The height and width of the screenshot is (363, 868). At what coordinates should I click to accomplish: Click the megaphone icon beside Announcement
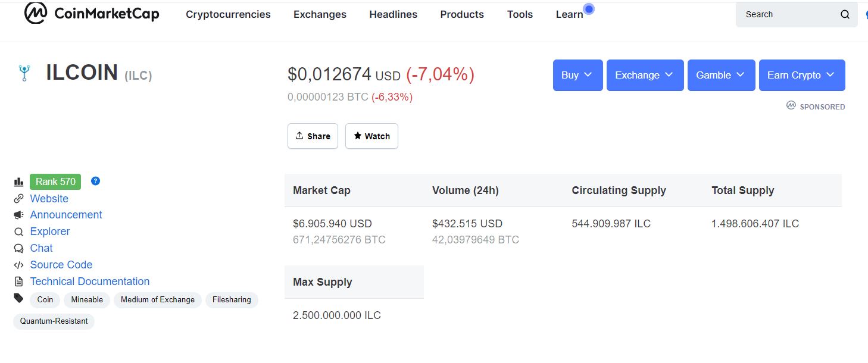18,215
